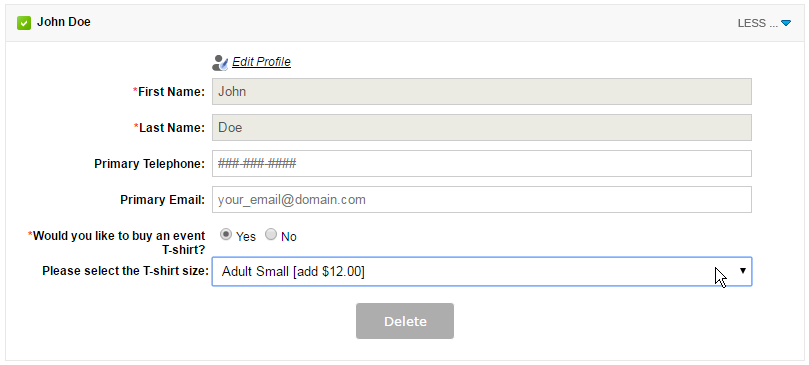Screen dimensions: 809x365
Task: Click the green checkmark icon beside John Doe
Action: pos(24,23)
